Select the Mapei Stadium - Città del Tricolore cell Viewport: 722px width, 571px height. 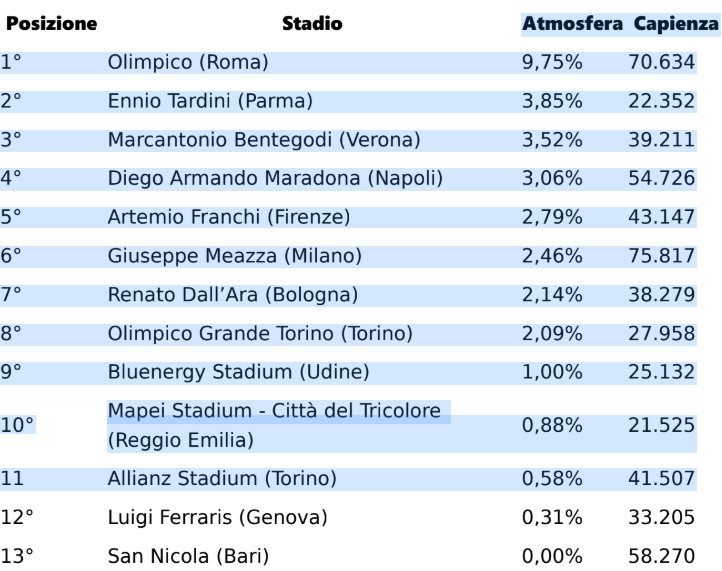click(276, 412)
